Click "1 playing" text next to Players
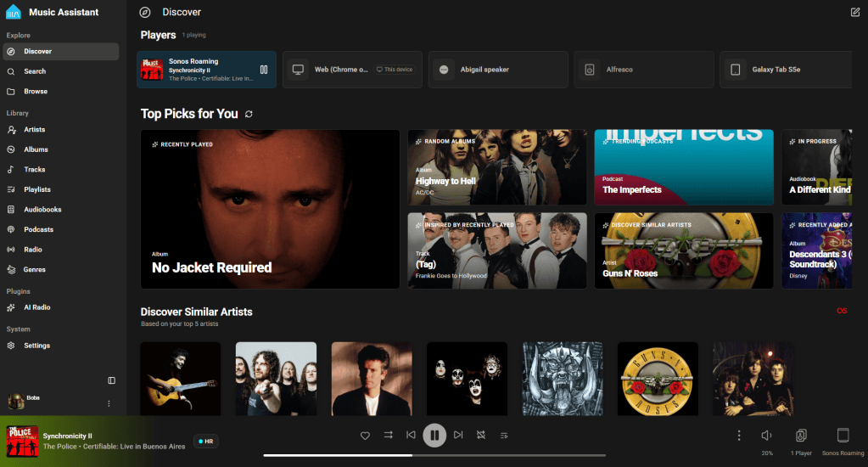The height and width of the screenshot is (467, 868). click(x=193, y=35)
